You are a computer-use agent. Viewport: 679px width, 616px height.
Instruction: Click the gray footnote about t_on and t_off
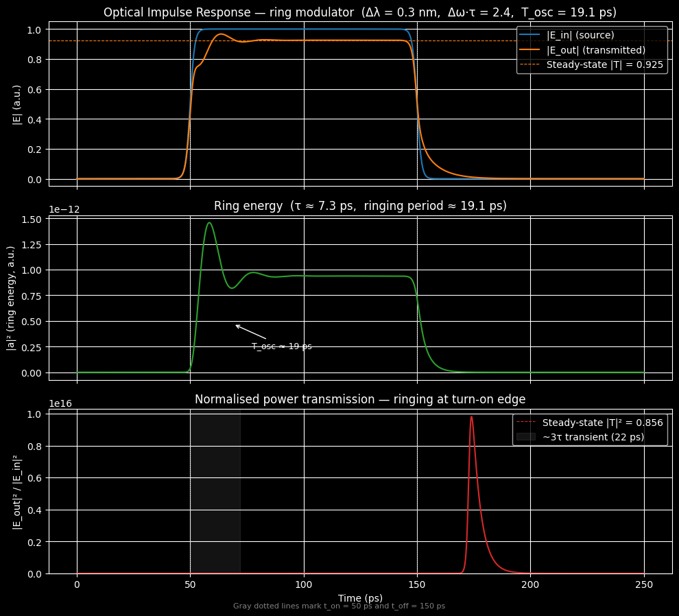341,606
